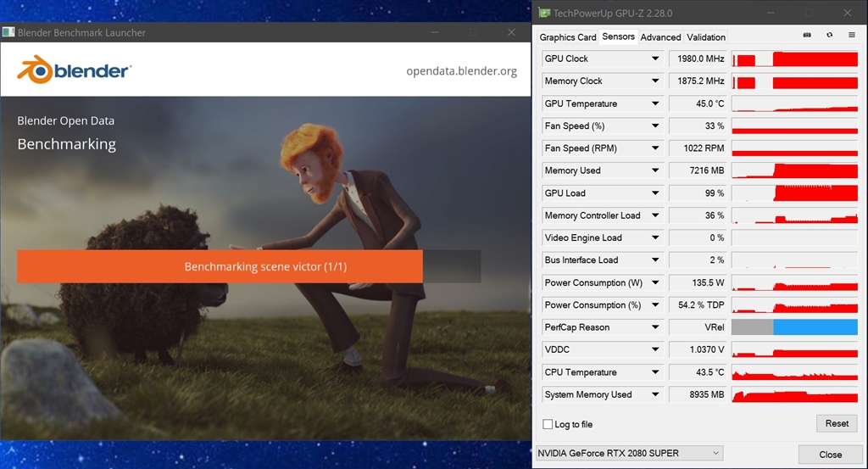The image size is (868, 469).
Task: Minimize the Blender Benchmark Launcher window
Action: [435, 32]
